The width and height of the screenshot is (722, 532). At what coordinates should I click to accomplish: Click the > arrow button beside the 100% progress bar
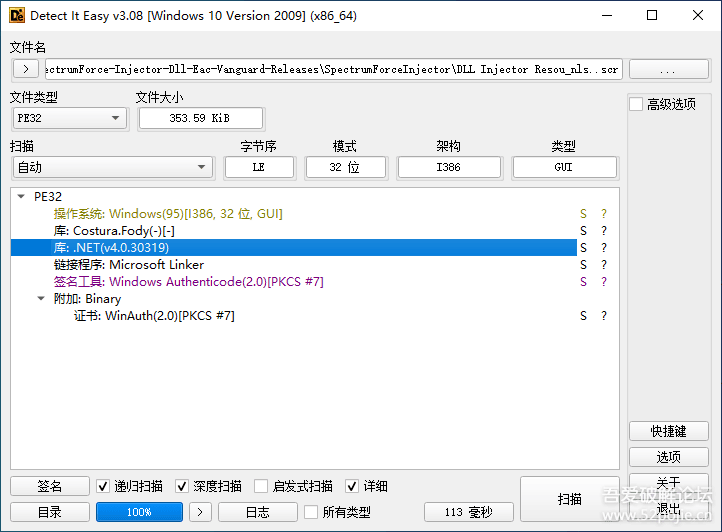200,512
